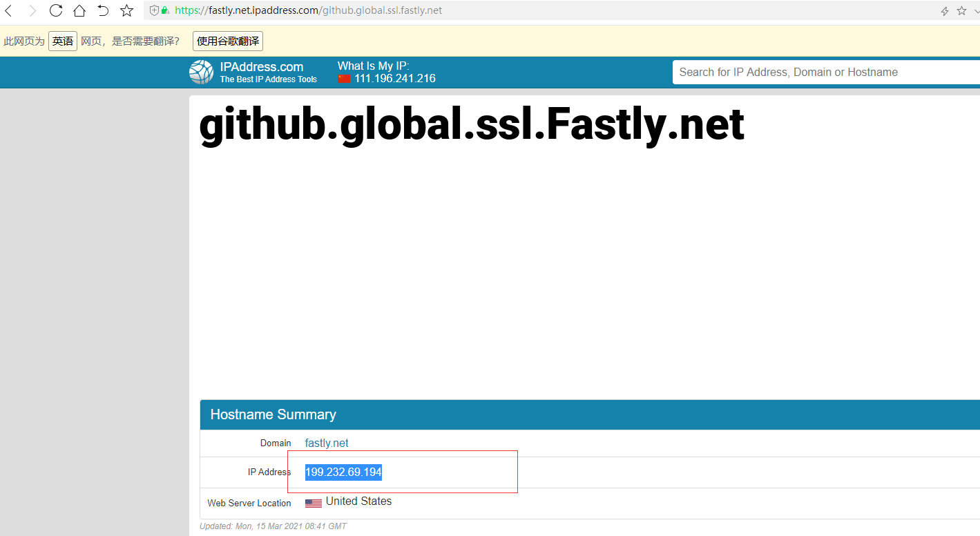
Task: Click the github.global.ssl.Fastly.net page heading
Action: tap(472, 124)
